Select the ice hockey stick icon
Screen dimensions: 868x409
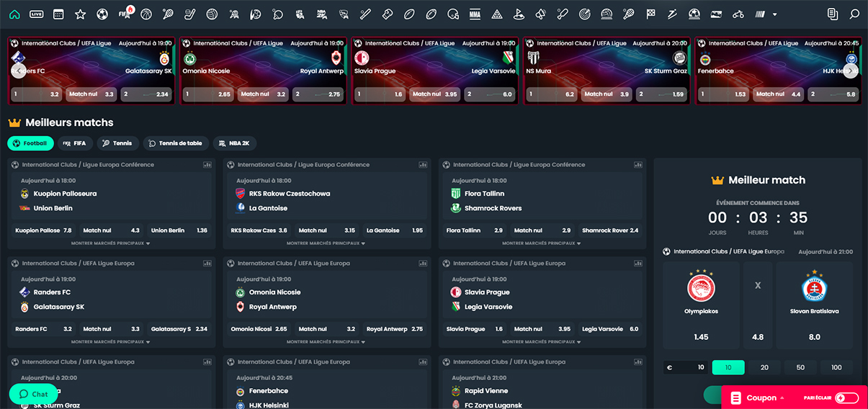click(x=190, y=14)
